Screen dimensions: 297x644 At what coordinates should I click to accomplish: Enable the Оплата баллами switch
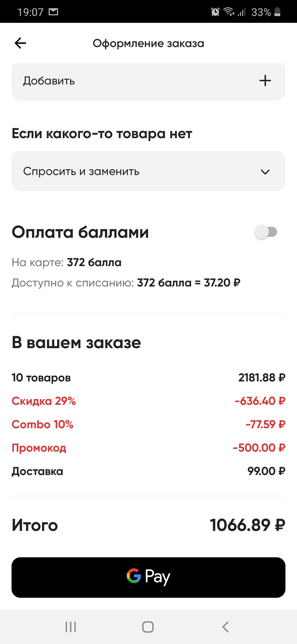pos(266,232)
